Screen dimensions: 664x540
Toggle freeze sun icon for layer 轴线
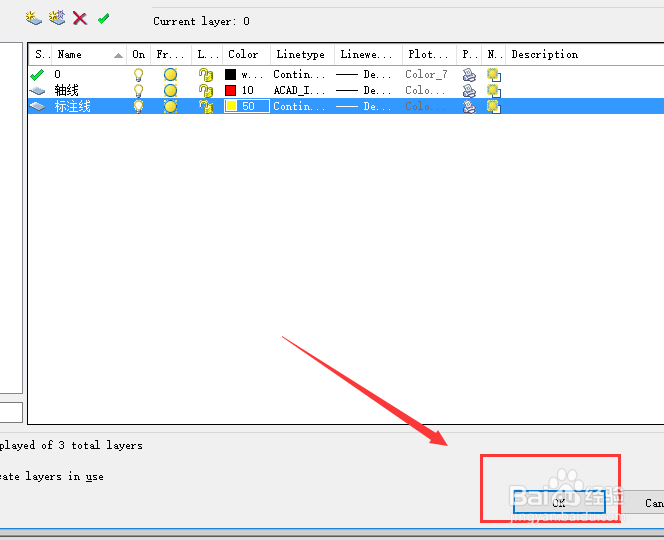[170, 91]
